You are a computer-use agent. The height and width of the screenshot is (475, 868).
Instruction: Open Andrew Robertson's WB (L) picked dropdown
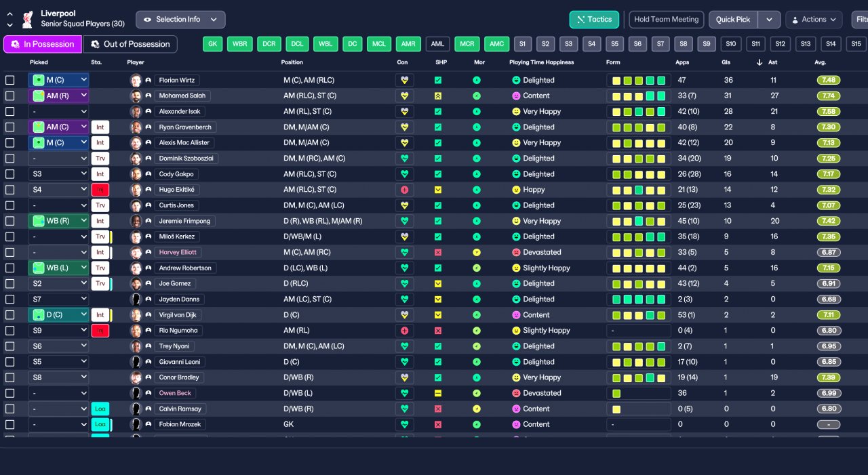click(58, 268)
